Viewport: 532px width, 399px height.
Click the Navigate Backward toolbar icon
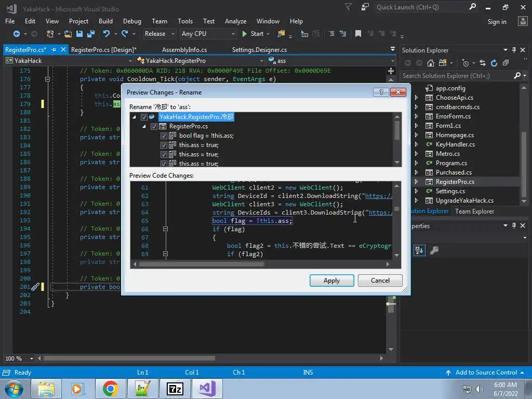pyautogui.click(x=16, y=34)
